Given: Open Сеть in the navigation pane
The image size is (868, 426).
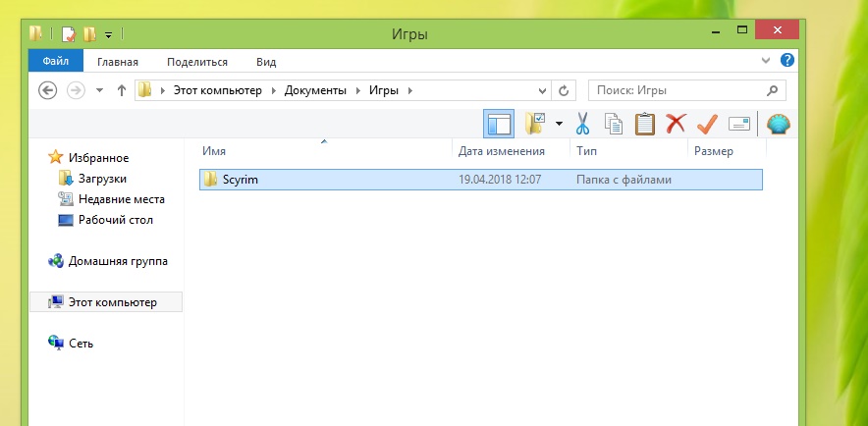Looking at the screenshot, I should 81,343.
